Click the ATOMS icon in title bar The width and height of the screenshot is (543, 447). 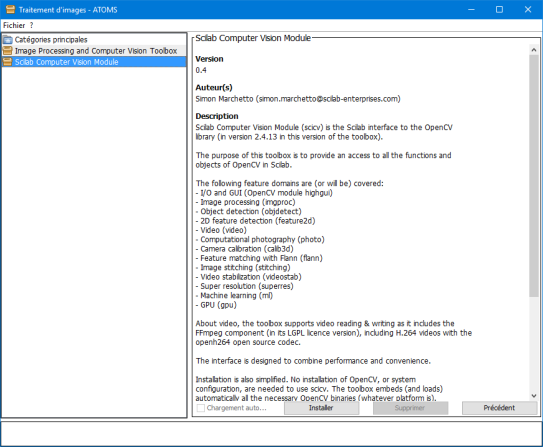[10, 9]
